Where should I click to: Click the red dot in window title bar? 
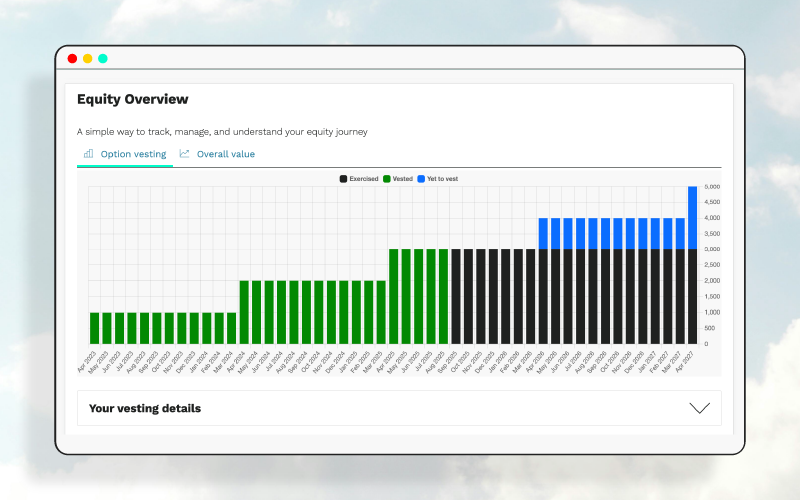click(x=72, y=59)
